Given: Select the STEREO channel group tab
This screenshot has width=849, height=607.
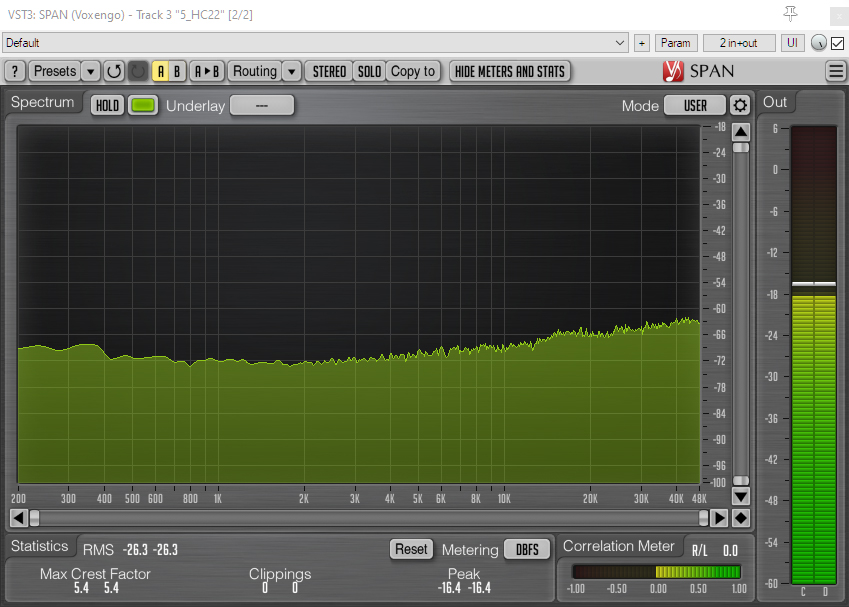Looking at the screenshot, I should tap(329, 71).
